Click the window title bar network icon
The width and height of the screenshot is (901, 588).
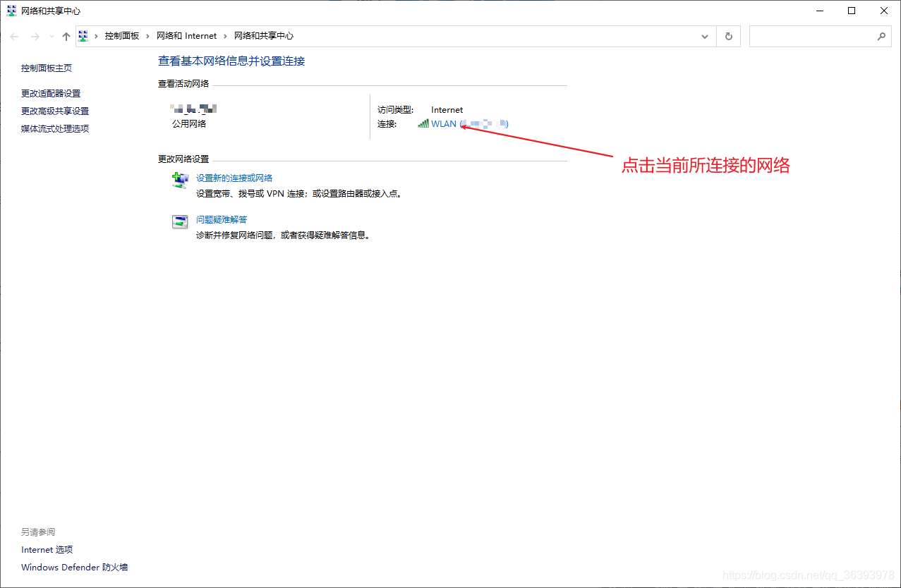(11, 11)
